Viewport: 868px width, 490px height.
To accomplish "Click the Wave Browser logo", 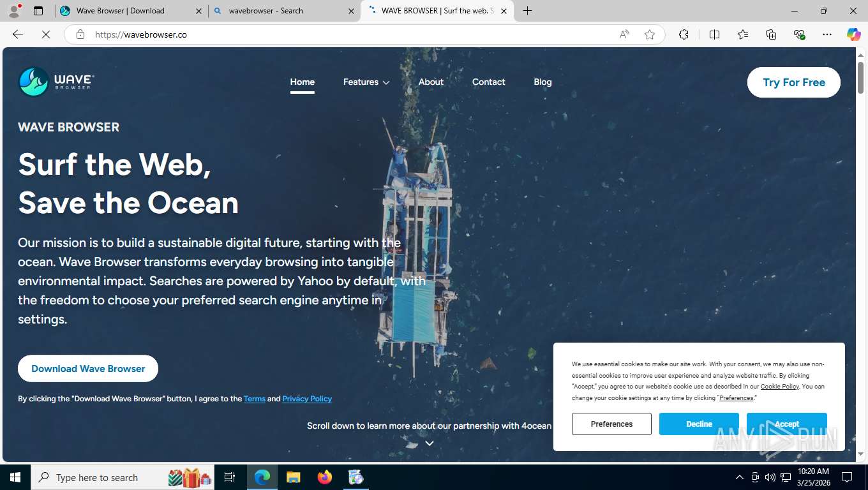I will 57,82.
